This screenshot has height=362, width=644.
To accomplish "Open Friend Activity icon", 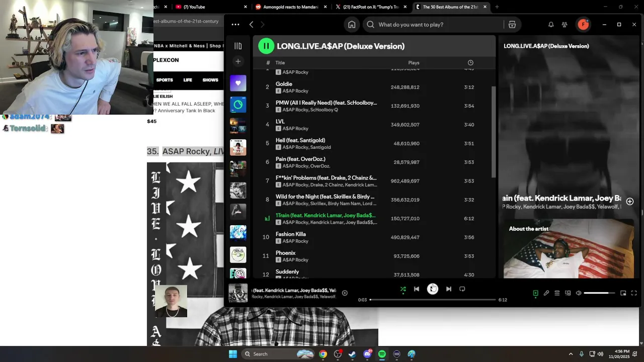I will [x=565, y=25].
